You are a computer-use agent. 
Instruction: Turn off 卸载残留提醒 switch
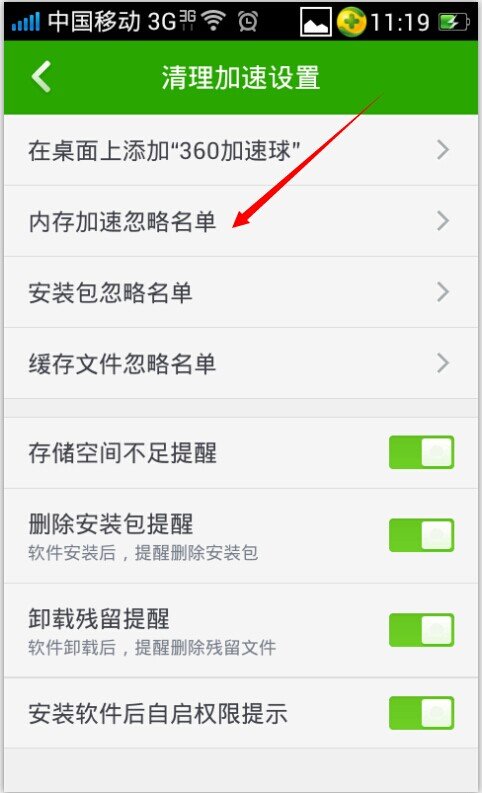point(421,630)
